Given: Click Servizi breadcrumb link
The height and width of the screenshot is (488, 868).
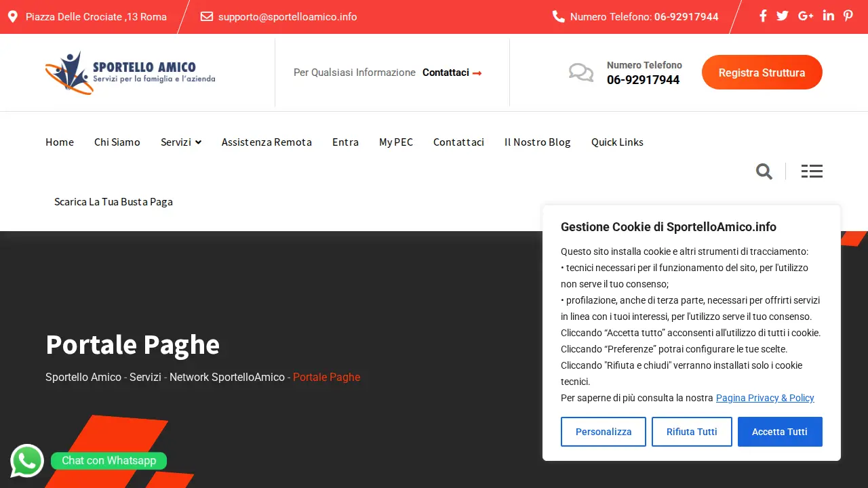Looking at the screenshot, I should coord(145,378).
